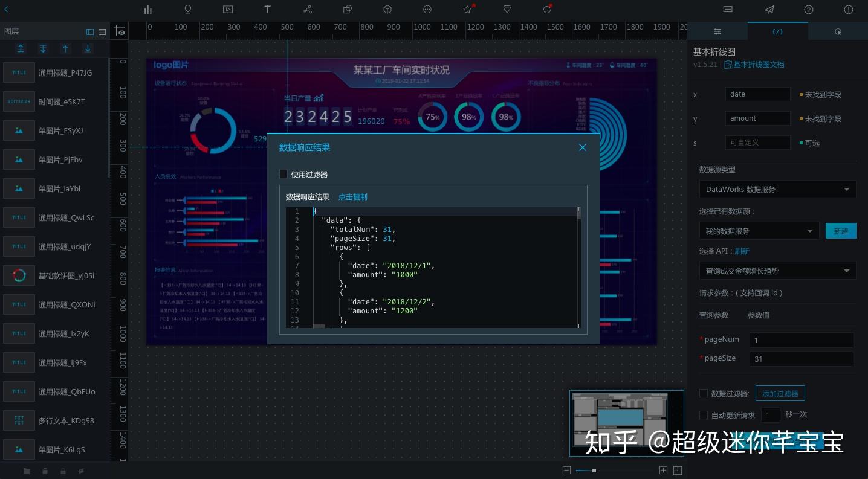Open the 查询成交金额增长趋势 API dropdown
This screenshot has height=479, width=868.
click(x=778, y=271)
